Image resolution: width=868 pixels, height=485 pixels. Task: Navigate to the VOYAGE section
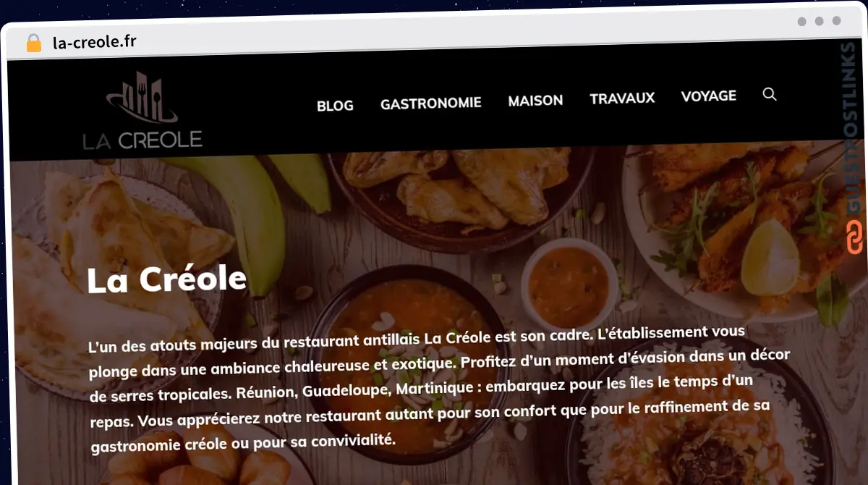(x=708, y=96)
